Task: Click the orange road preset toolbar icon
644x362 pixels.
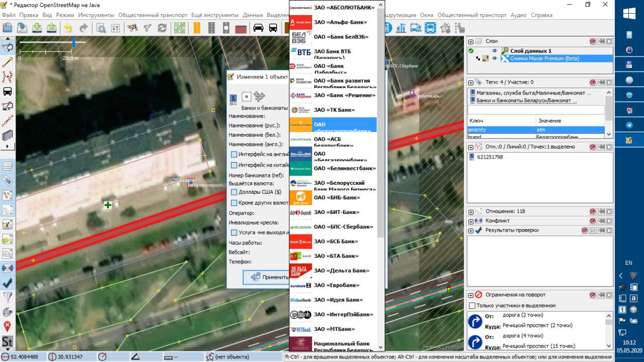Action: point(197,28)
